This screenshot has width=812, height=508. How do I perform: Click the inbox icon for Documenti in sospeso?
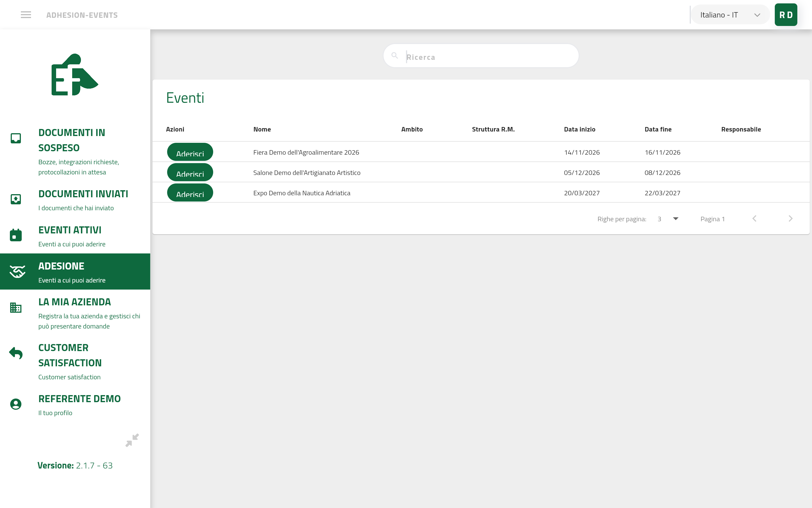point(16,138)
